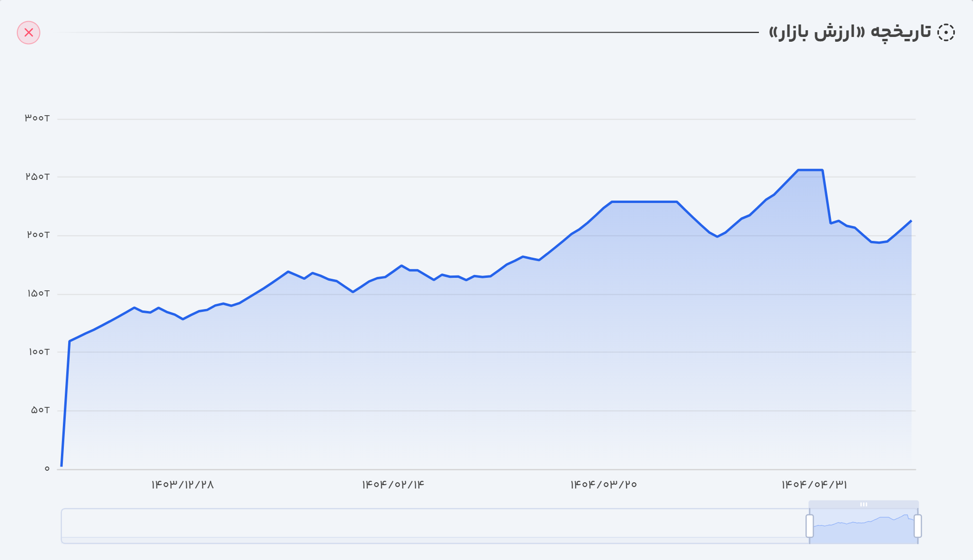
Task: Click the highlighted range in the navigator
Action: (x=864, y=528)
